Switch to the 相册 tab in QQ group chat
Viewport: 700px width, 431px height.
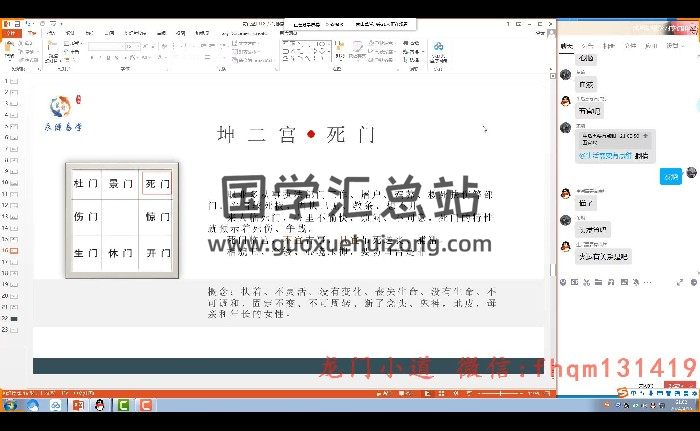[609, 46]
